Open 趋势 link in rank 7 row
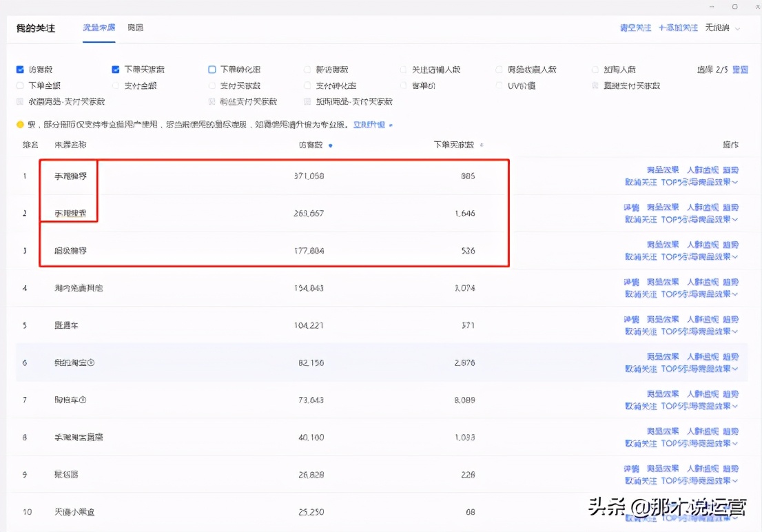The image size is (762, 532). tap(730, 394)
